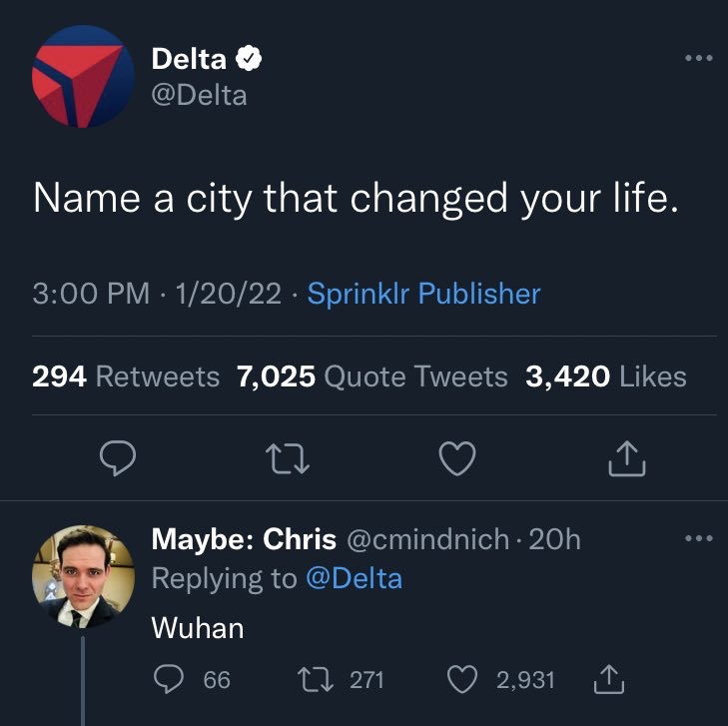The height and width of the screenshot is (726, 728).
Task: Like Chris's reply with 2,931 likes
Action: tap(462, 679)
